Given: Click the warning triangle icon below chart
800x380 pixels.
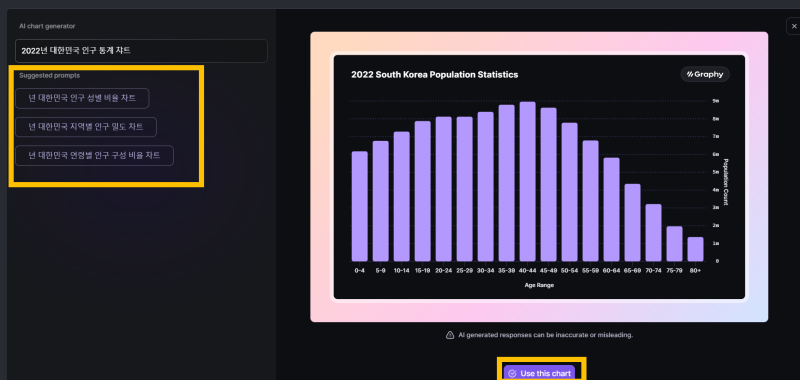Looking at the screenshot, I should (x=450, y=335).
